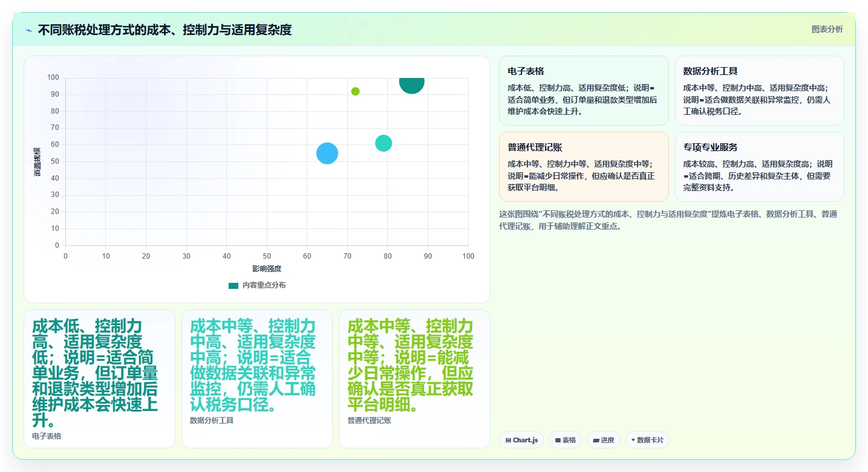Screen dimensions: 868x472
Task: Click the Chart.js tag chip
Action: [x=521, y=440]
